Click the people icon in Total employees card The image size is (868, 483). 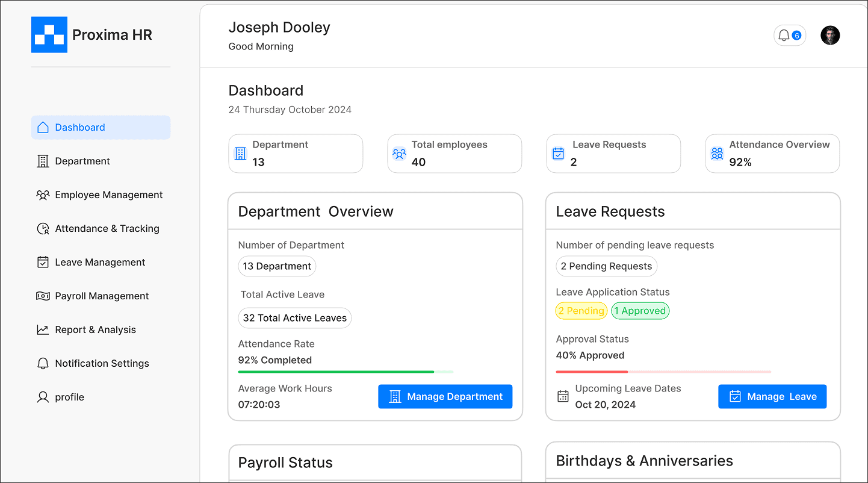click(x=399, y=154)
